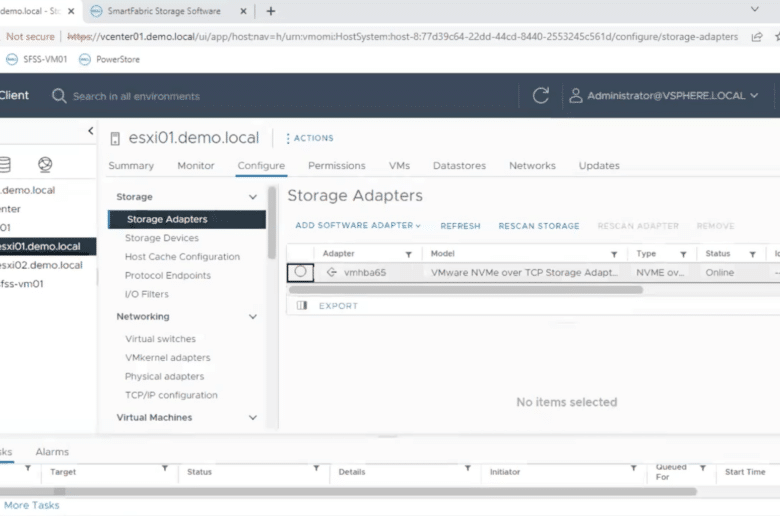Close the demo.local browser tab

[x=71, y=11]
